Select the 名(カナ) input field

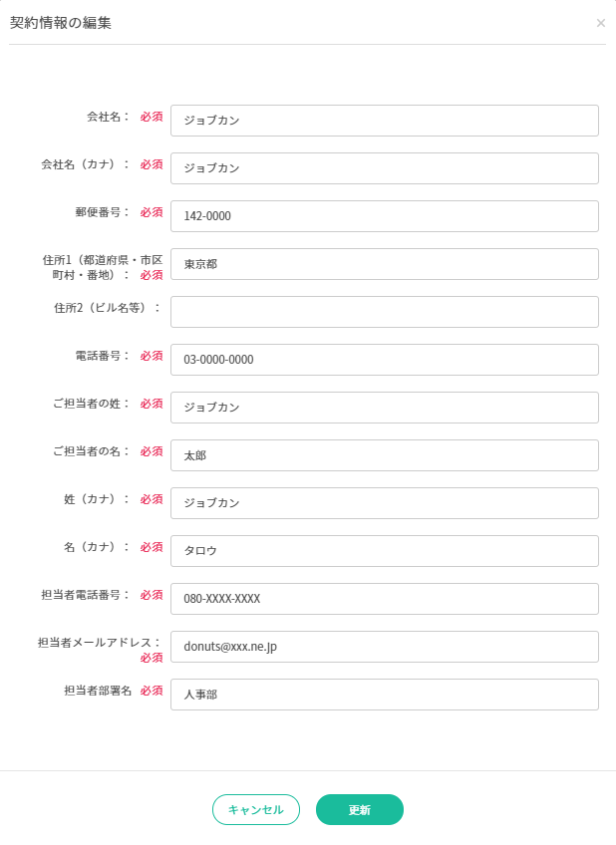pyautogui.click(x=384, y=551)
